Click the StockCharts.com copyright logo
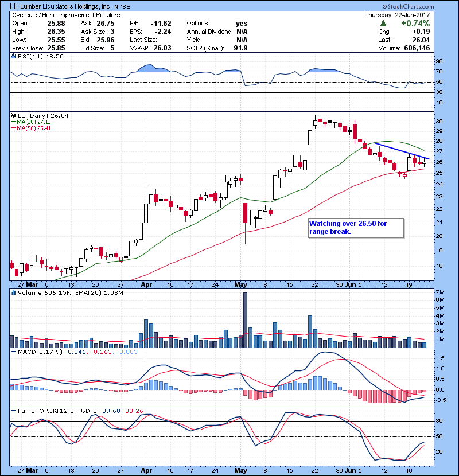 coord(409,6)
